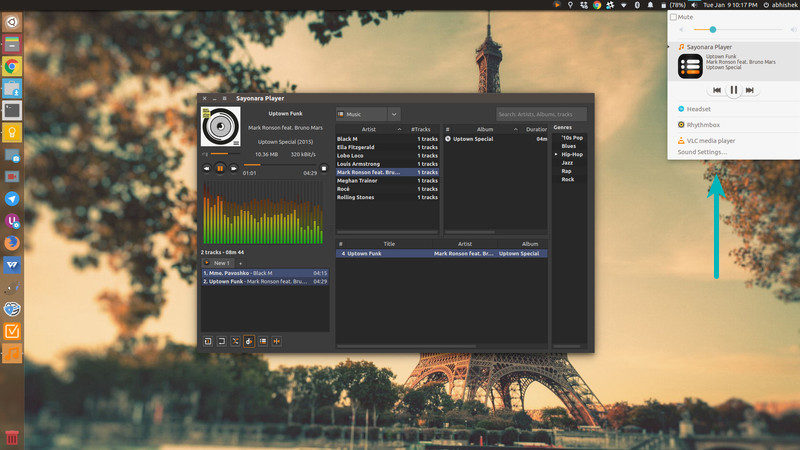The height and width of the screenshot is (450, 800).
Task: Click the Uptown Special album cover art
Action: click(220, 127)
